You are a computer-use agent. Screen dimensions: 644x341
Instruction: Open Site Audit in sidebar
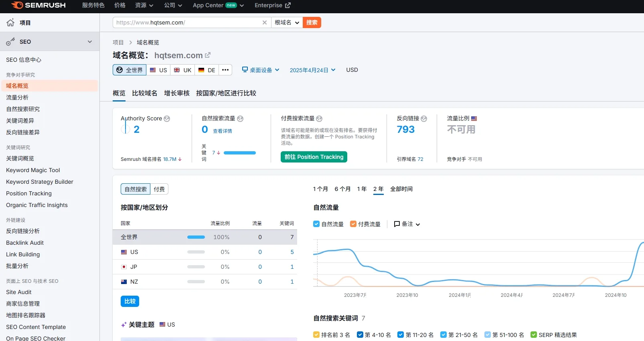point(19,292)
